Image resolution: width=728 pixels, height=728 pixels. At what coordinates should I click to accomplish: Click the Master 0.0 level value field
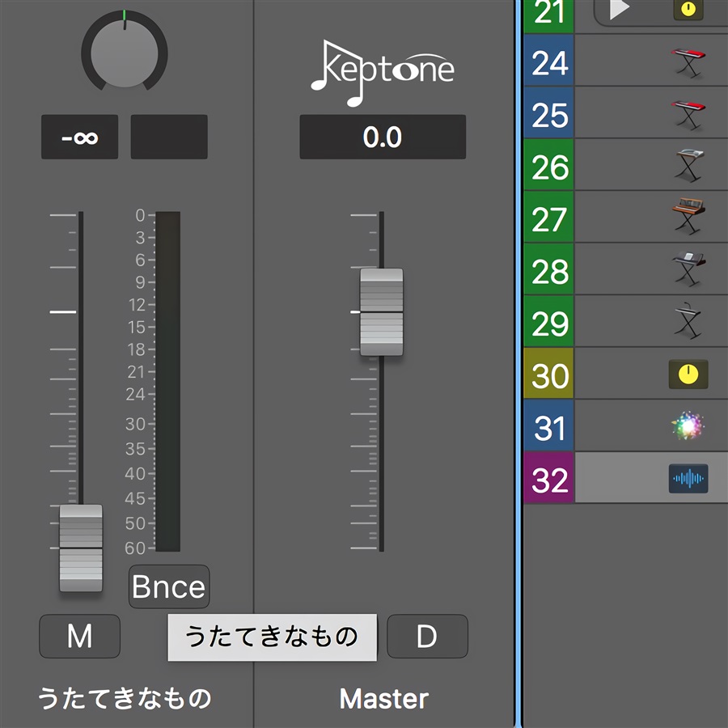click(x=383, y=137)
